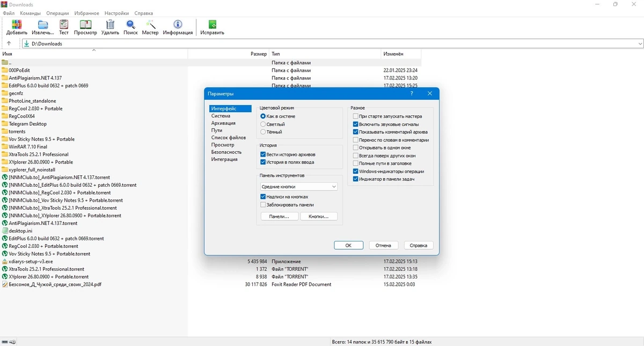Expand the D:\Downloads address bar dropdown
This screenshot has height=346, width=644.
[x=640, y=43]
